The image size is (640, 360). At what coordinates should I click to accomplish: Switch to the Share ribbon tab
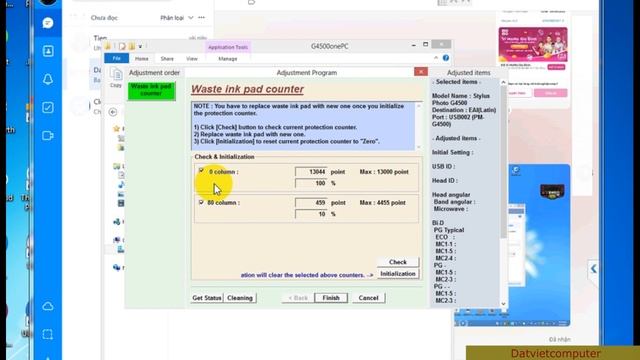167,59
